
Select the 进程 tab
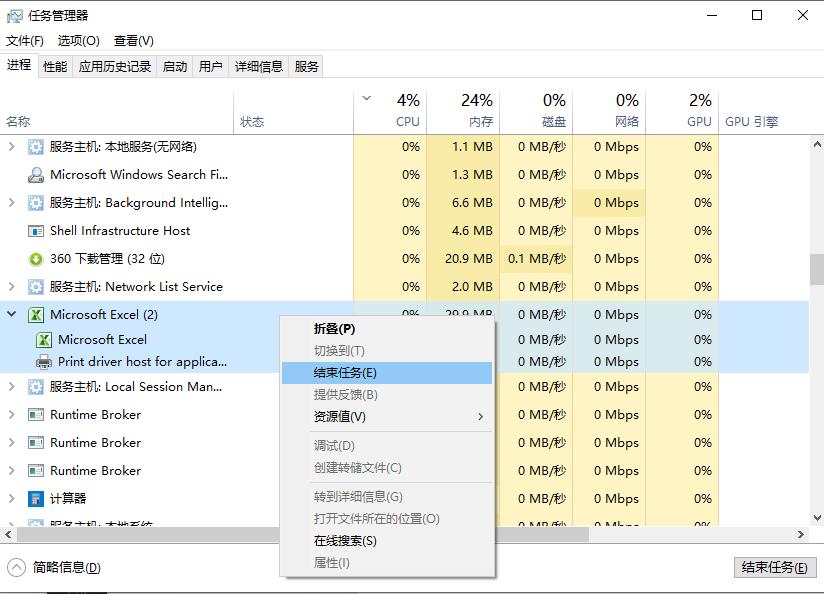[19, 65]
